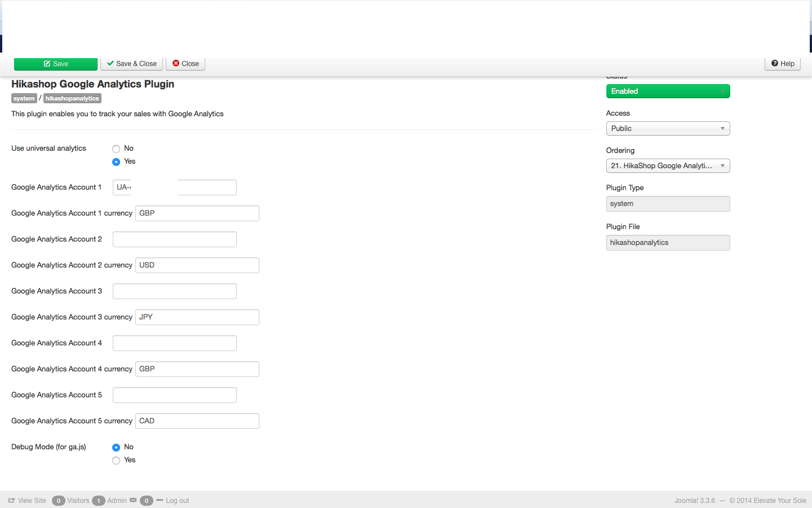The image size is (812, 508).
Task: Click the Plugin Type field showing system
Action: point(668,204)
